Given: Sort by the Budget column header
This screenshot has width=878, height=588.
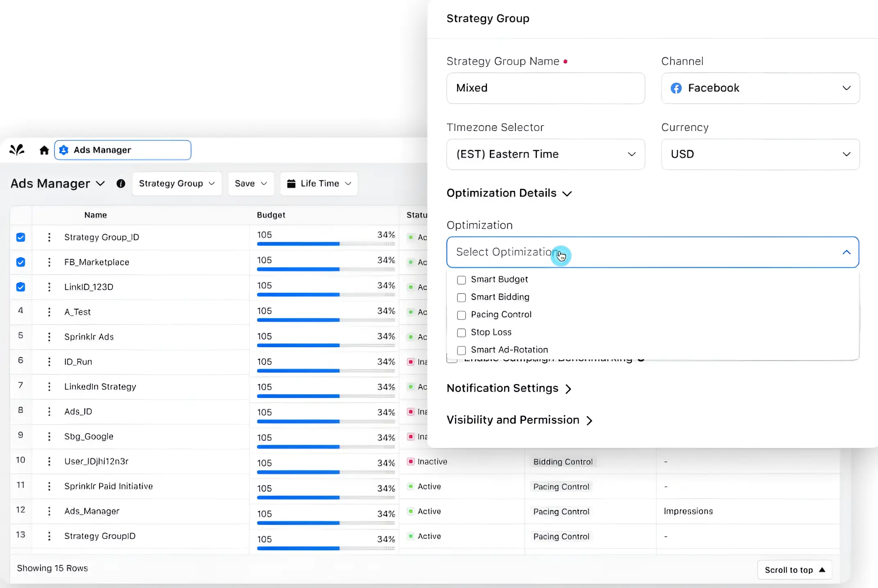Looking at the screenshot, I should pyautogui.click(x=271, y=215).
